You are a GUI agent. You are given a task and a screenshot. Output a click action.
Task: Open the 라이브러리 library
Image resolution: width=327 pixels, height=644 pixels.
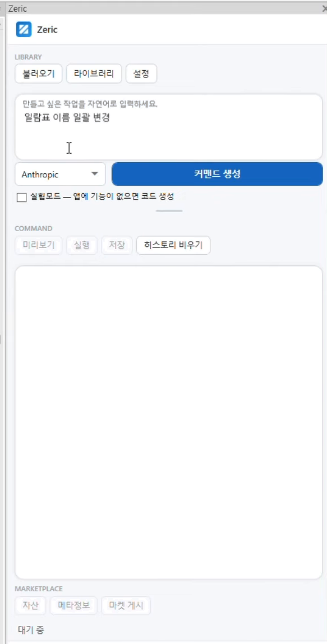(x=94, y=74)
